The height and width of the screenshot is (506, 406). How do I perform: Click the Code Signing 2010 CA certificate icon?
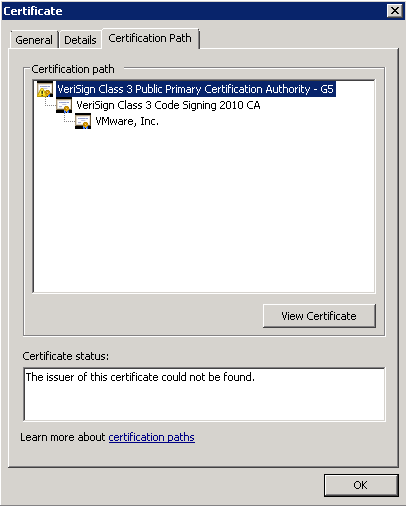64,105
